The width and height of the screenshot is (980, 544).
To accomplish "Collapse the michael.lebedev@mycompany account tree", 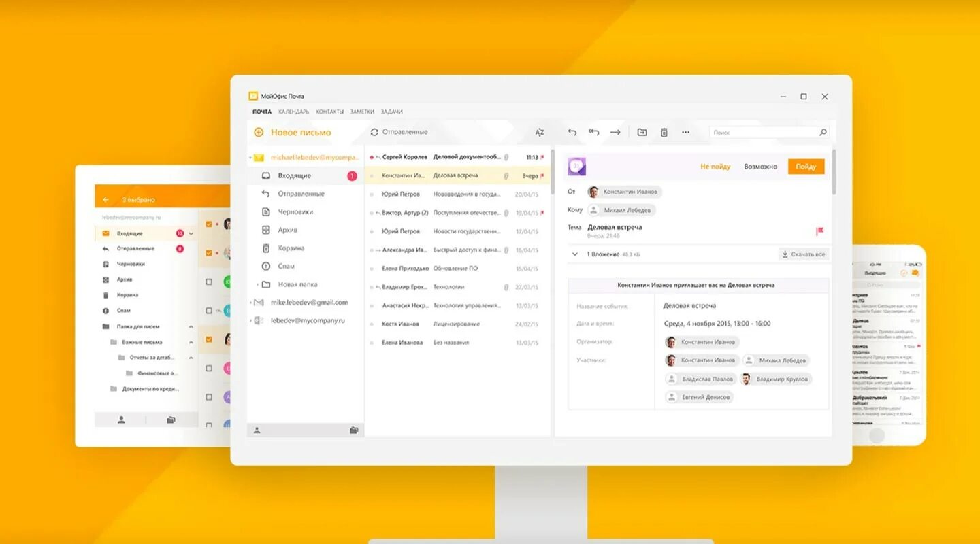I will [x=250, y=158].
